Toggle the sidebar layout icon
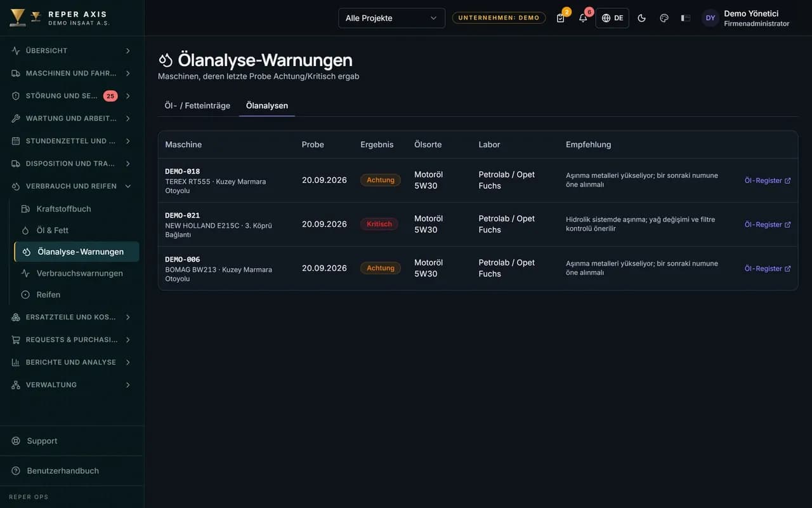Screen dimensions: 812x508 coord(686,18)
